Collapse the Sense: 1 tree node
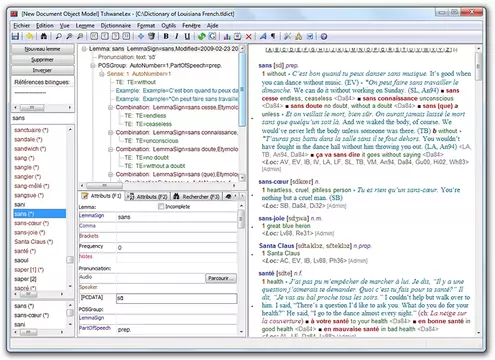The width and height of the screenshot is (495, 360). 102,74
